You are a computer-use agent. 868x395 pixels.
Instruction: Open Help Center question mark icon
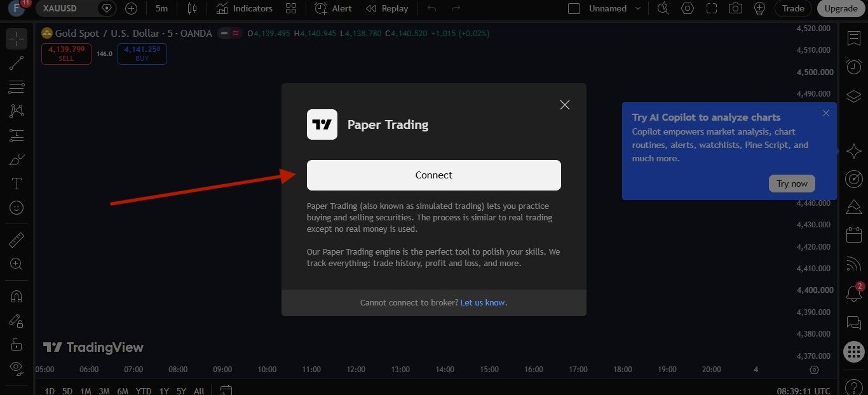(854, 387)
